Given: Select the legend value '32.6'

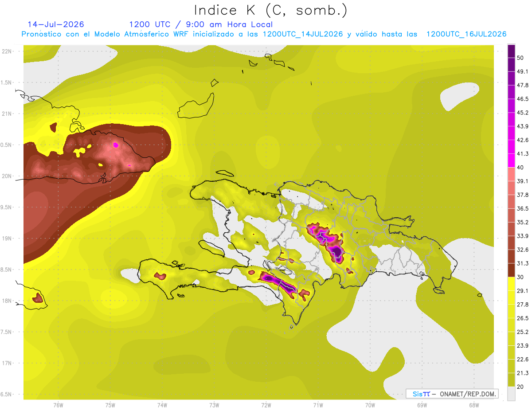Looking at the screenshot, I should (522, 250).
